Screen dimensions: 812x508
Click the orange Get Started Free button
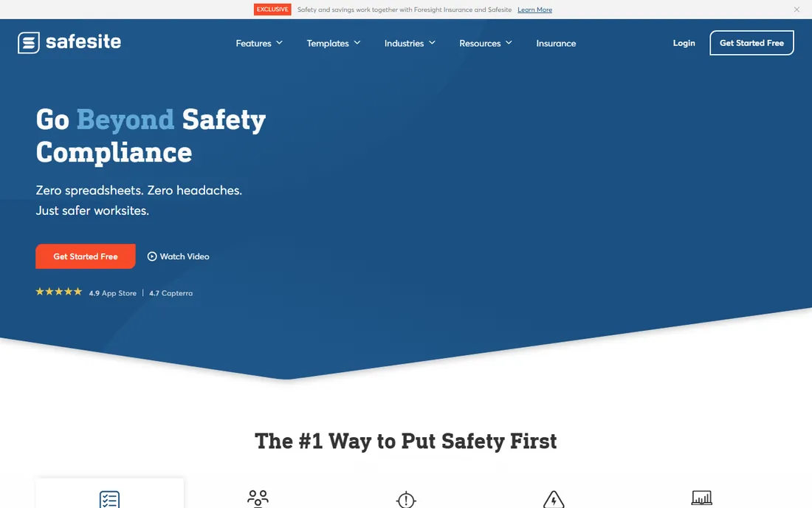tap(86, 256)
